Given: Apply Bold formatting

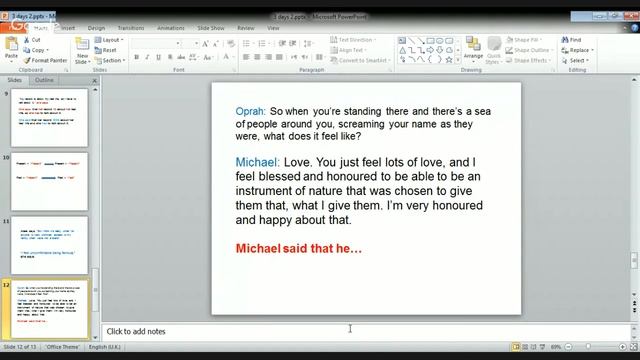Looking at the screenshot, I should (x=136, y=57).
